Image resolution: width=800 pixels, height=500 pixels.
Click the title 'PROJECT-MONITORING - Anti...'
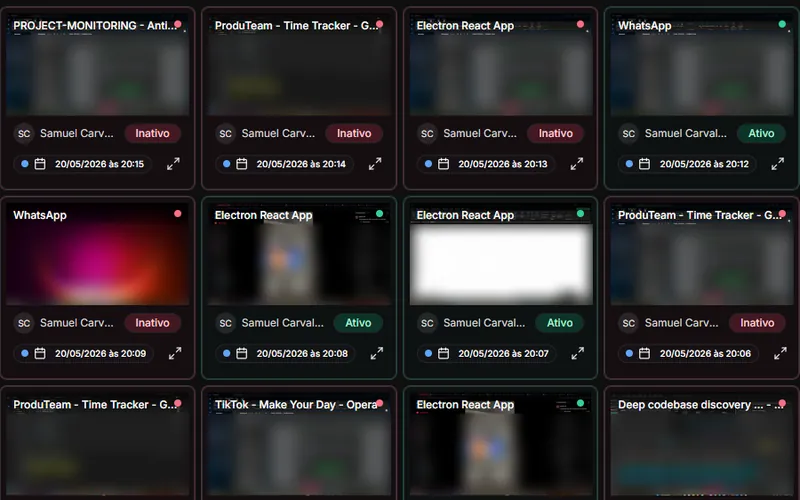point(94,26)
